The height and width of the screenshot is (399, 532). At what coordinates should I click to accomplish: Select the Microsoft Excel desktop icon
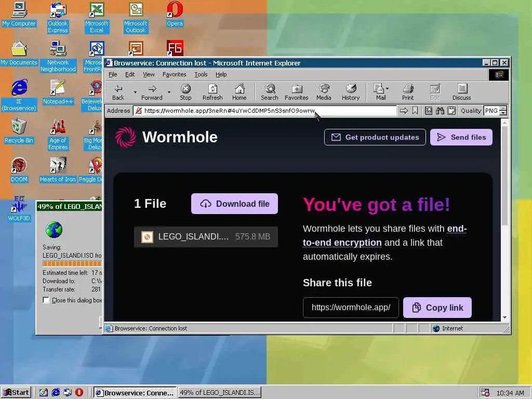[97, 18]
